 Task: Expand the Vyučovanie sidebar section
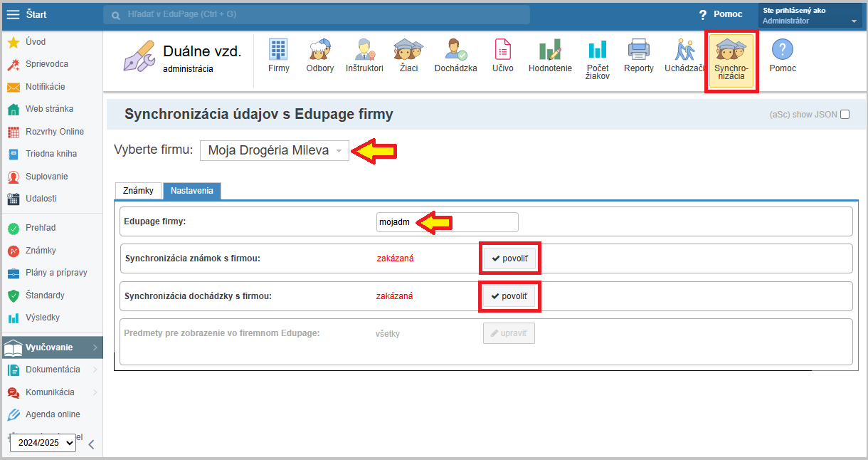coord(52,347)
